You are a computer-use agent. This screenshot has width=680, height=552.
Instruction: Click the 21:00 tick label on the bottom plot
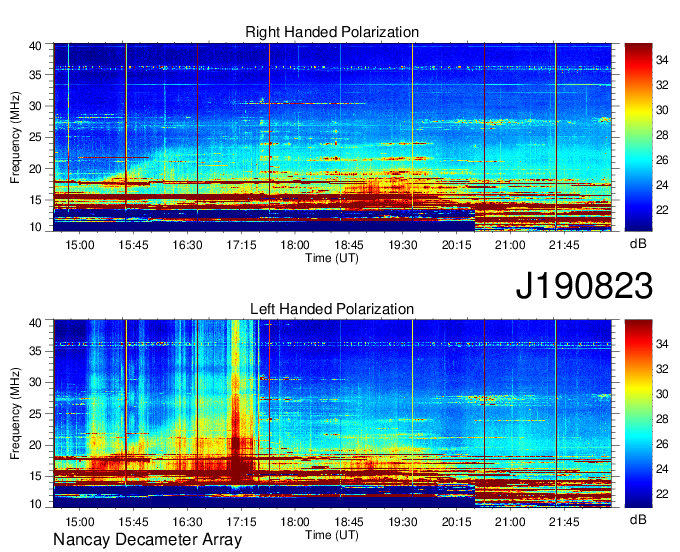click(510, 522)
